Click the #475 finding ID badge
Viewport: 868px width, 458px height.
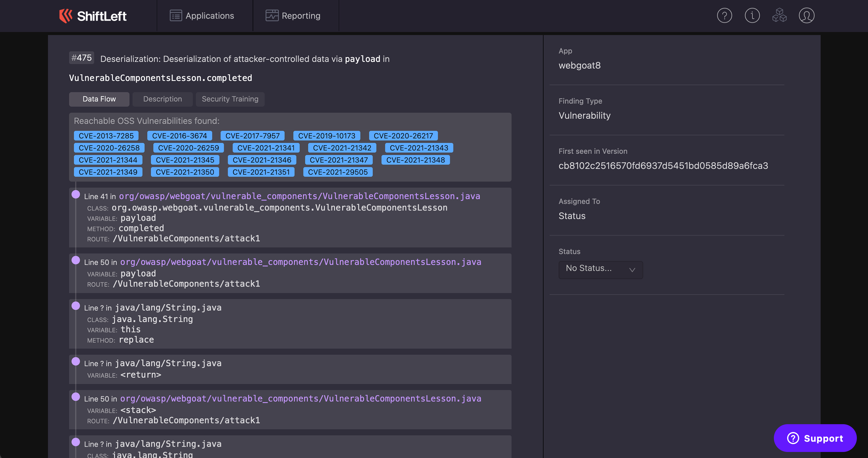pos(82,58)
